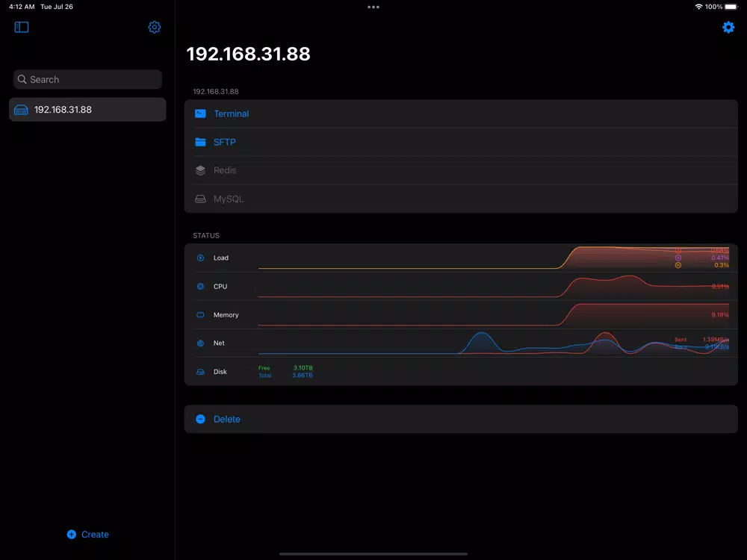Click the 0.51% CPU value

720,286
